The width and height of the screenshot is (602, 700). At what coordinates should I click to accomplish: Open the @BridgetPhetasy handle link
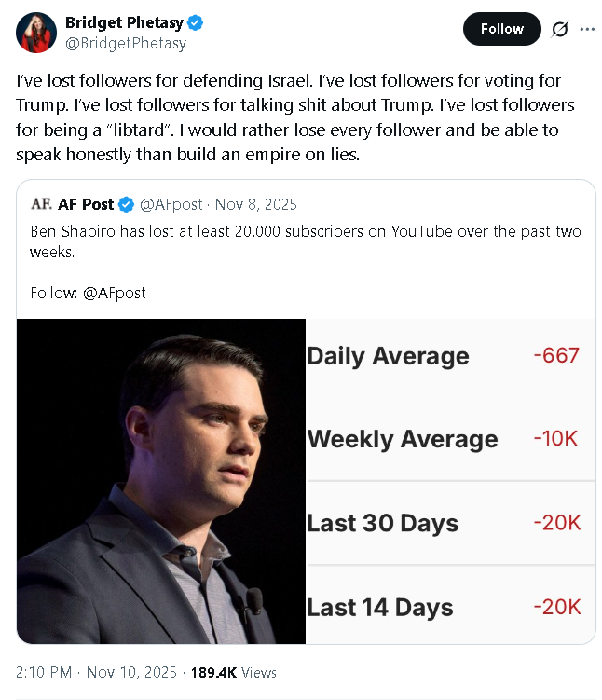click(126, 43)
